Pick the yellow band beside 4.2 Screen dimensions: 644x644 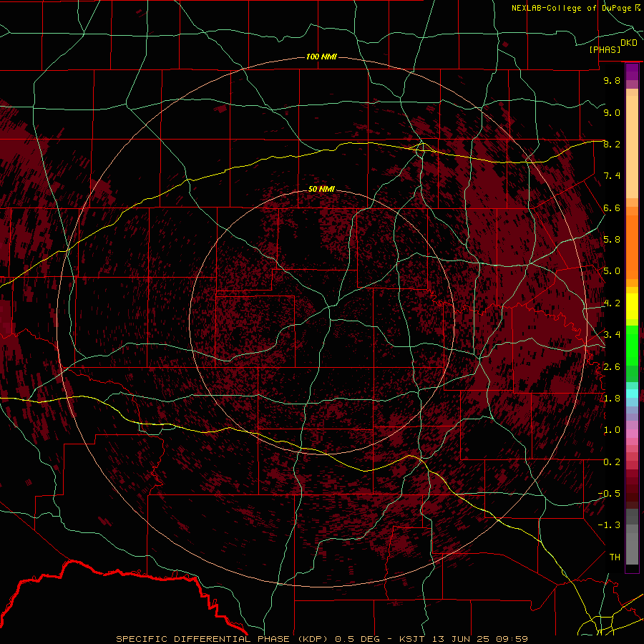632,306
